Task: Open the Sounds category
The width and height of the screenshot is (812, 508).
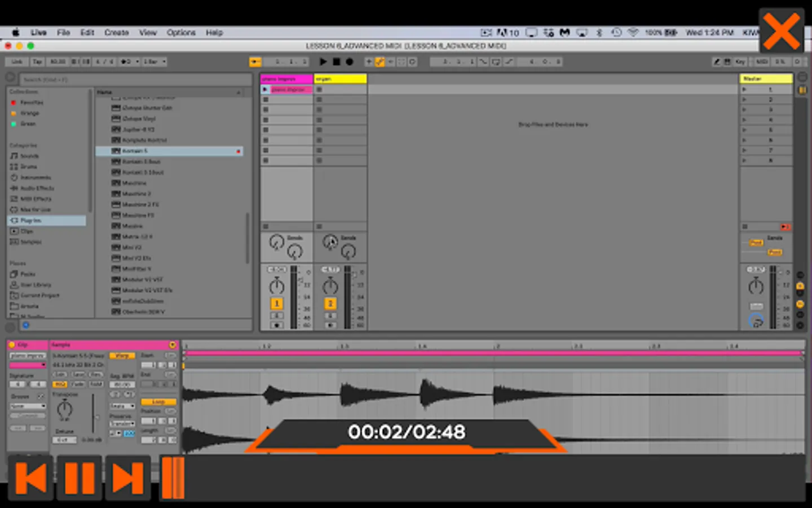Action: coord(29,156)
